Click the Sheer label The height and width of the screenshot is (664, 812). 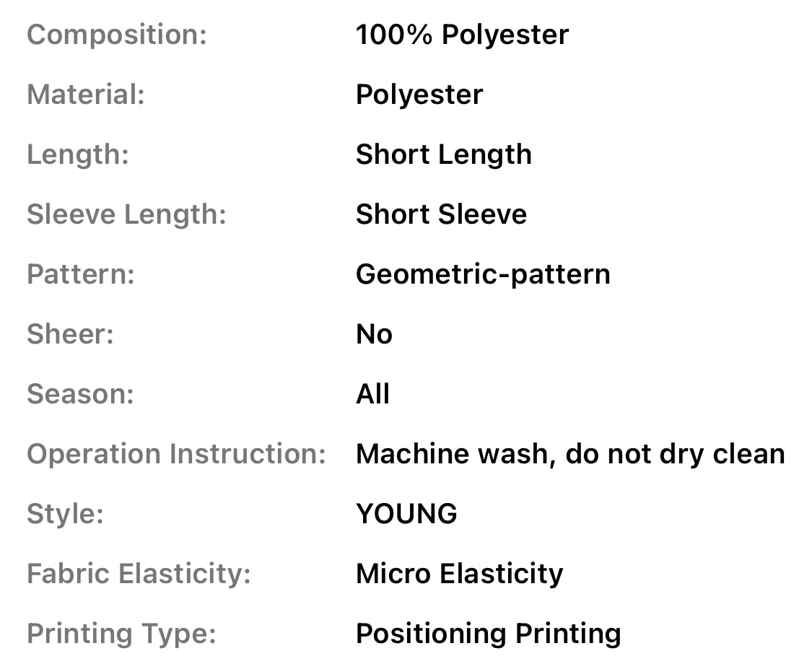70,334
